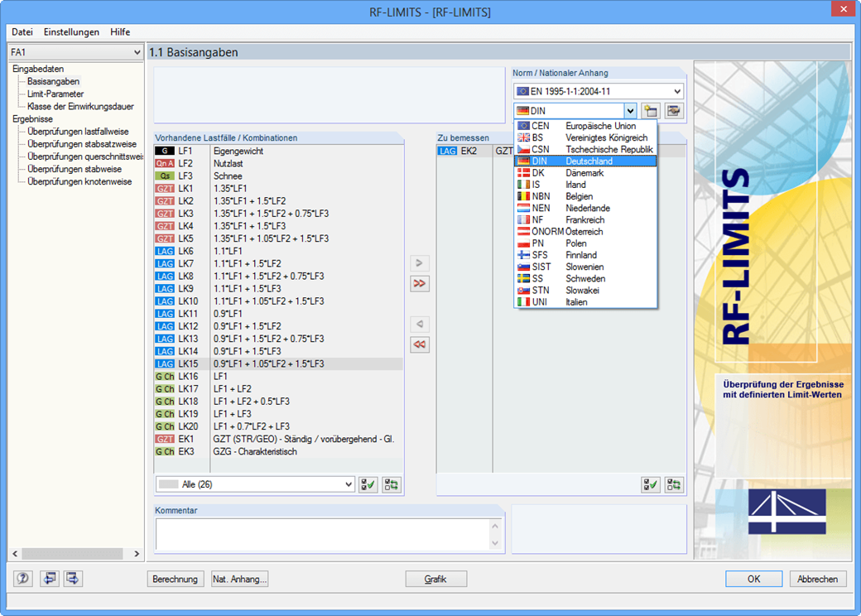The image size is (861, 616).
Task: Click the Grafik button
Action: point(436,579)
